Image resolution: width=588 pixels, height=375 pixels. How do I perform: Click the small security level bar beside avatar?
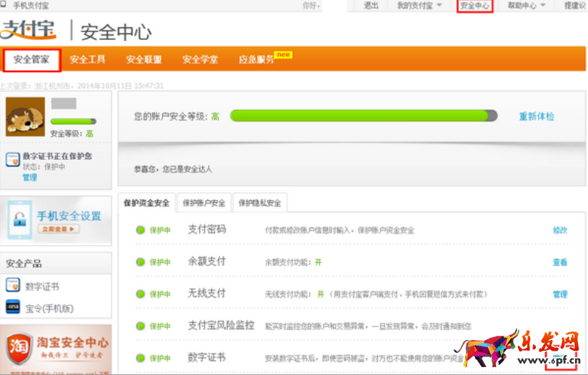(74, 121)
